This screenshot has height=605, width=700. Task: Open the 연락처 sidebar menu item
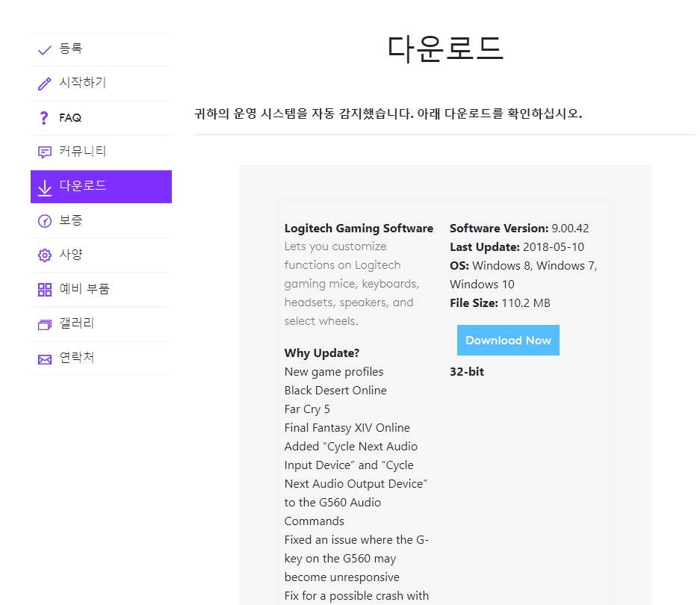[102, 359]
